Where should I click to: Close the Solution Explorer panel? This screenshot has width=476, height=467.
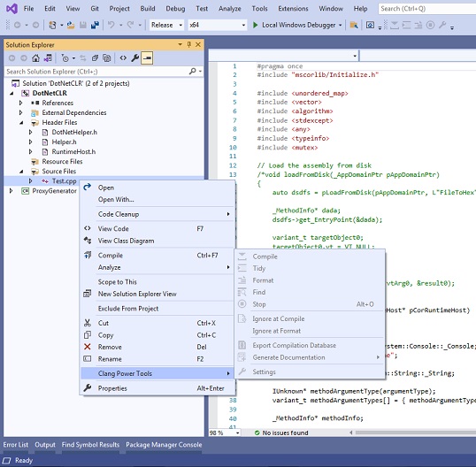(198, 45)
